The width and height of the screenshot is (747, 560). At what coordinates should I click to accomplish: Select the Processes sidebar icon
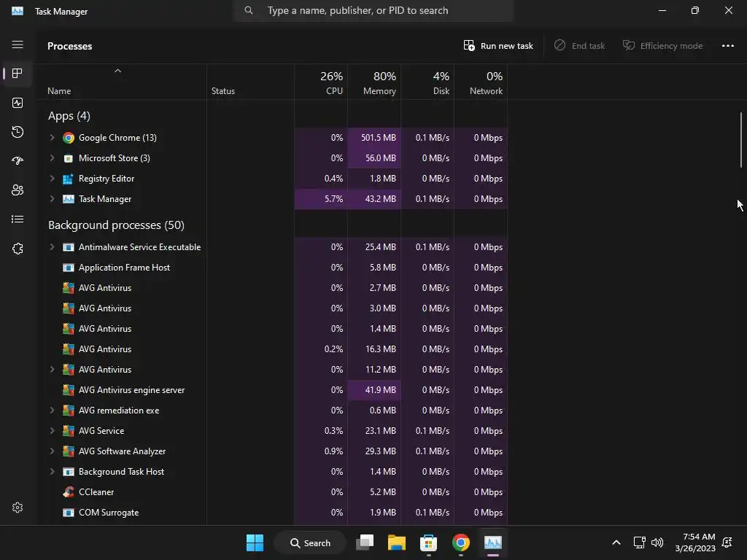18,74
